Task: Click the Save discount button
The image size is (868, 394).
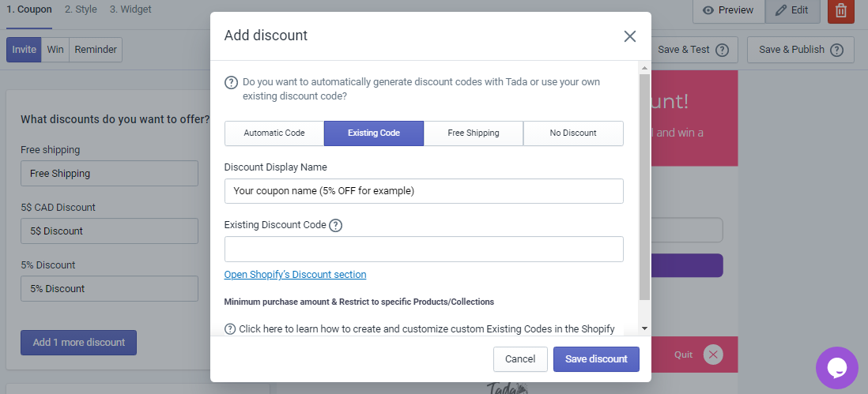Action: 596,359
